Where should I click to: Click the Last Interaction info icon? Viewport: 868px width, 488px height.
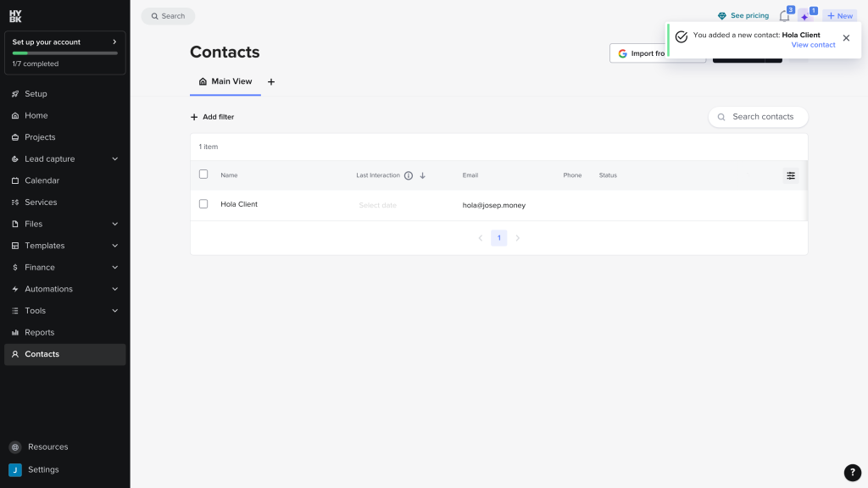tap(409, 176)
